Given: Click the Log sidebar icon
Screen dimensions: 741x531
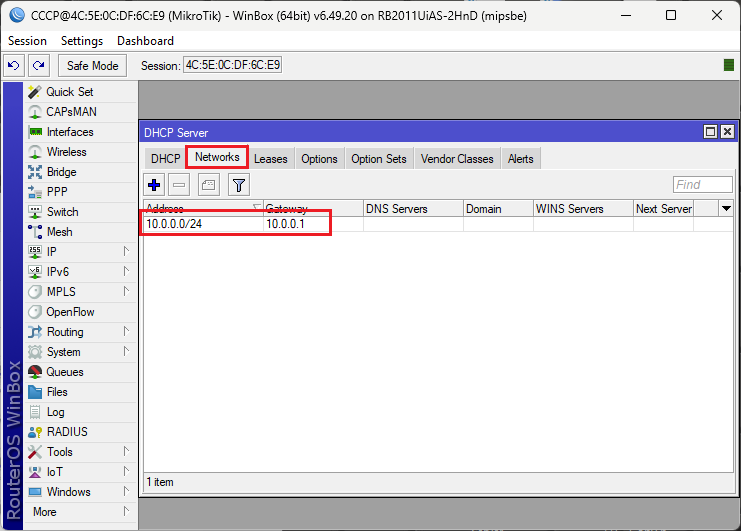Looking at the screenshot, I should pos(34,412).
